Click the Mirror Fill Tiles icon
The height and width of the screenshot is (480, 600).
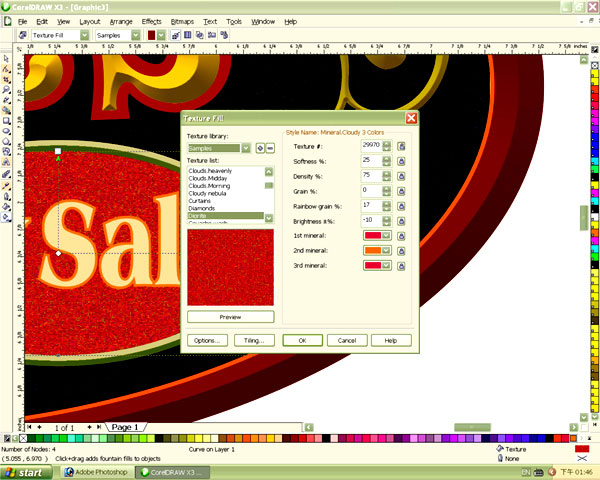pyautogui.click(x=188, y=35)
